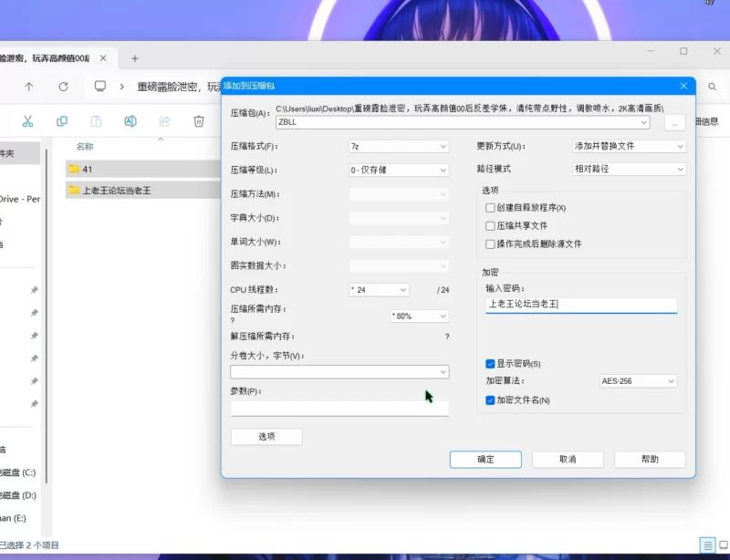Enable the 创建自释放程序 checkbox
The height and width of the screenshot is (560, 730).
pyautogui.click(x=491, y=208)
